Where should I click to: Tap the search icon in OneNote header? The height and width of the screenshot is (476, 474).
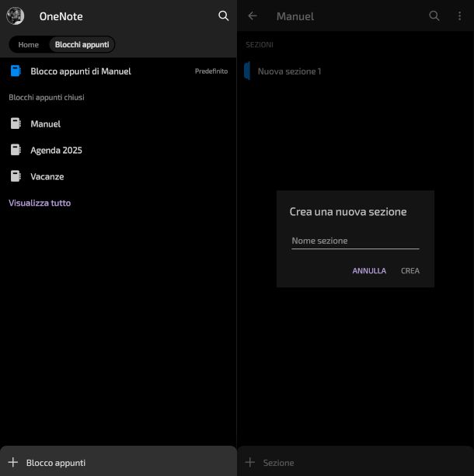point(223,16)
